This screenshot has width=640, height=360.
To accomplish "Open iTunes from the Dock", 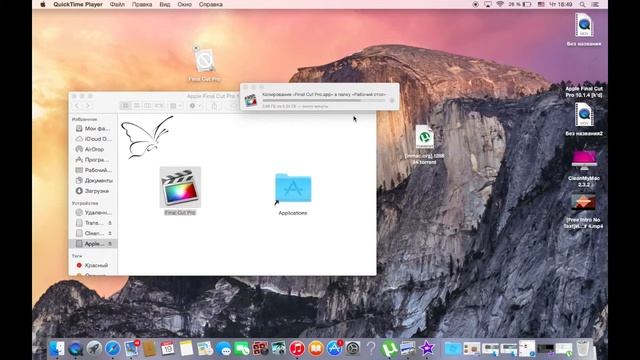I will pos(297,349).
